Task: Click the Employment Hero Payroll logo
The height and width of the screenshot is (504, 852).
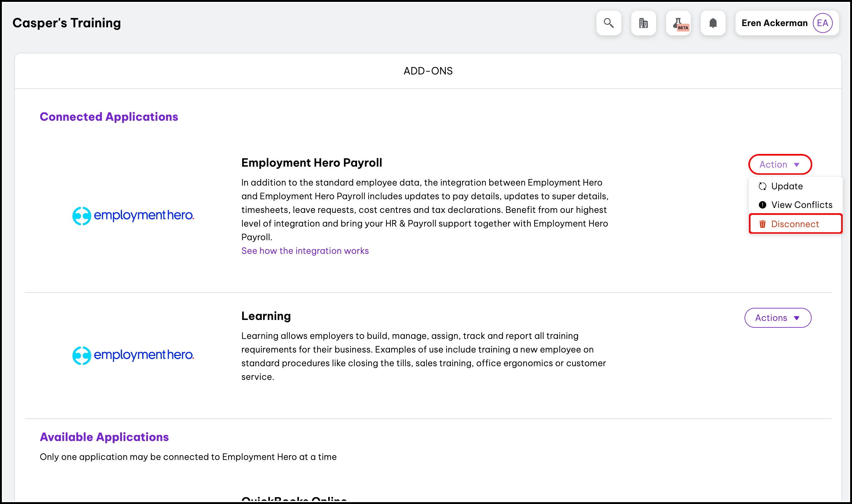Action: pyautogui.click(x=133, y=216)
